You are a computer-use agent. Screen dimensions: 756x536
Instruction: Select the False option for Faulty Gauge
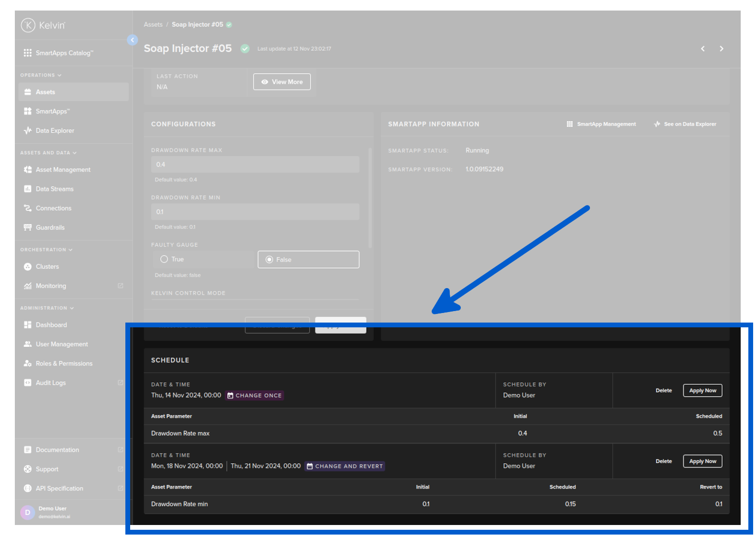(269, 260)
